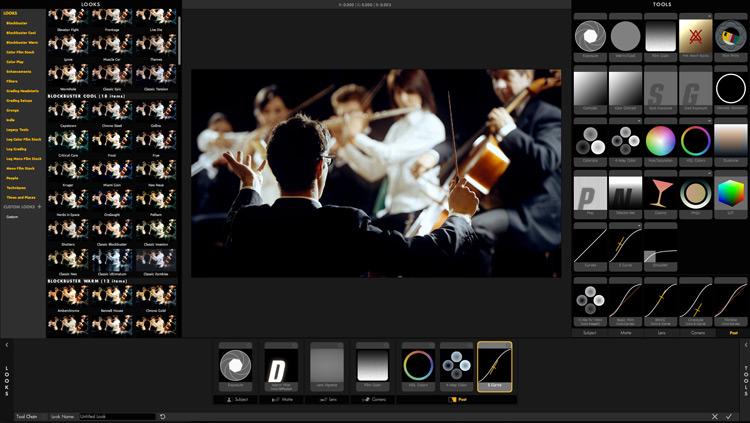
Task: Select the Cinestyle Colorista curve preset
Action: (695, 302)
